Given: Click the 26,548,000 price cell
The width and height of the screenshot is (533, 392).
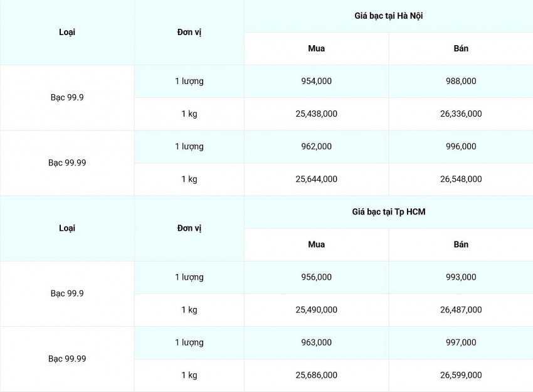Looking at the screenshot, I should pyautogui.click(x=461, y=179).
